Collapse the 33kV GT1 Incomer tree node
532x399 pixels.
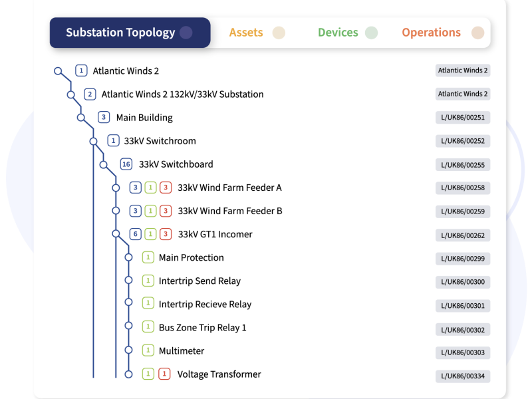point(116,234)
